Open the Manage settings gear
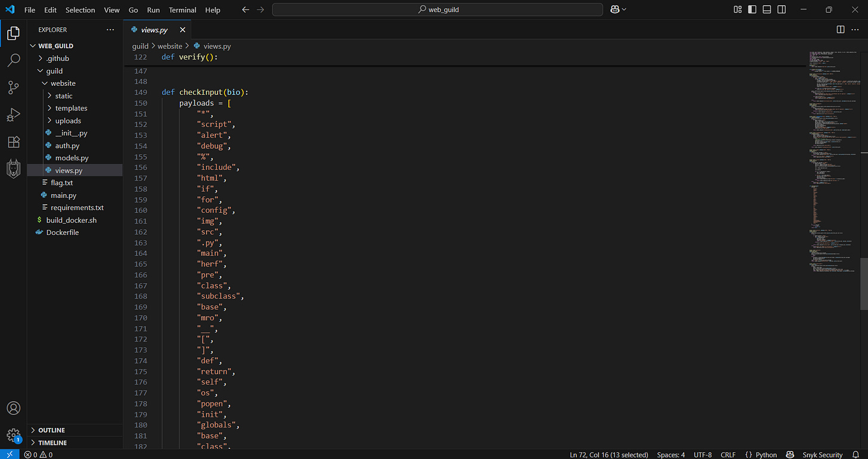The image size is (868, 459). (x=13, y=435)
